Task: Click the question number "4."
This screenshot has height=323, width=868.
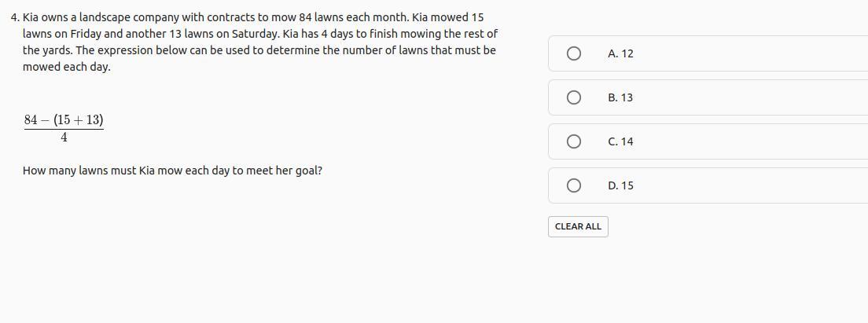Action: point(15,17)
